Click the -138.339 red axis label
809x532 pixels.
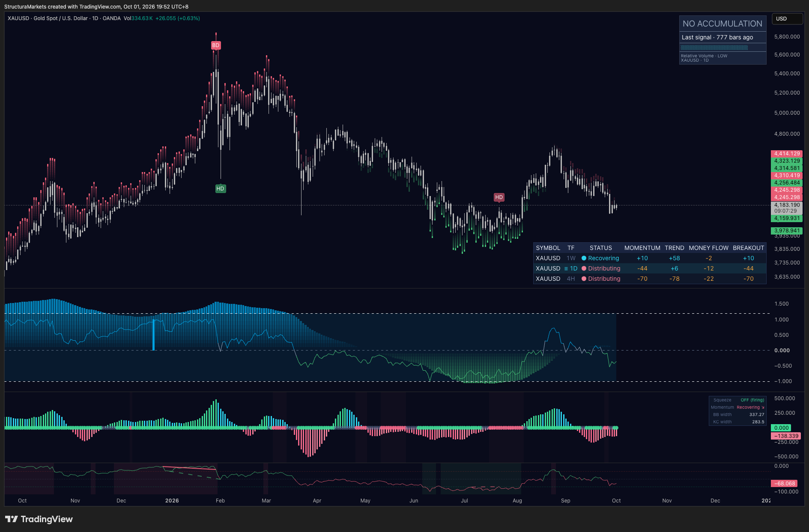pos(786,436)
